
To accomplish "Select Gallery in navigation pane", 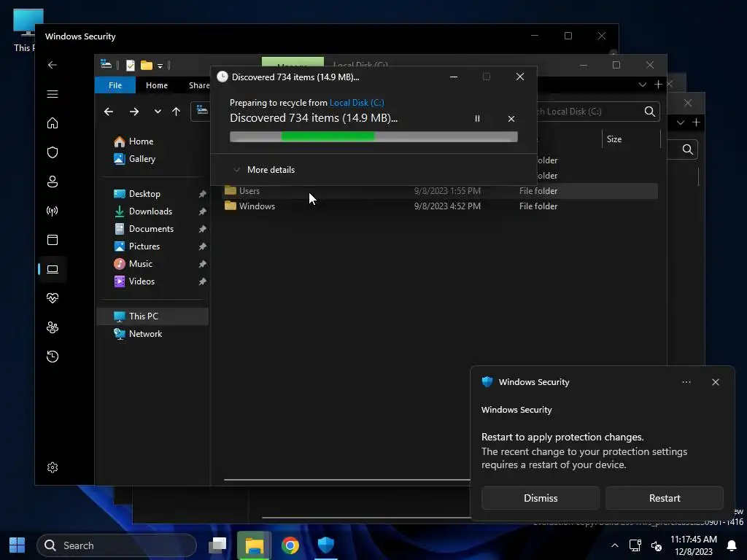I will coord(142,159).
